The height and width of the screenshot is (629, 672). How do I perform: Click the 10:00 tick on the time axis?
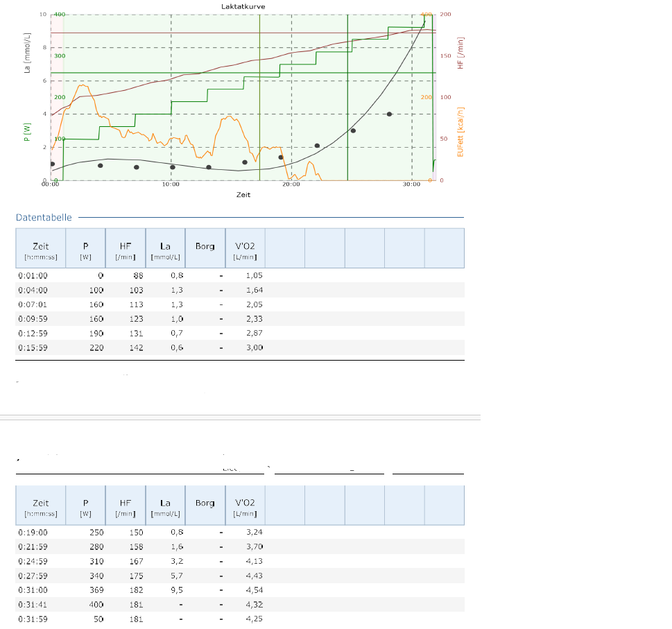point(171,184)
